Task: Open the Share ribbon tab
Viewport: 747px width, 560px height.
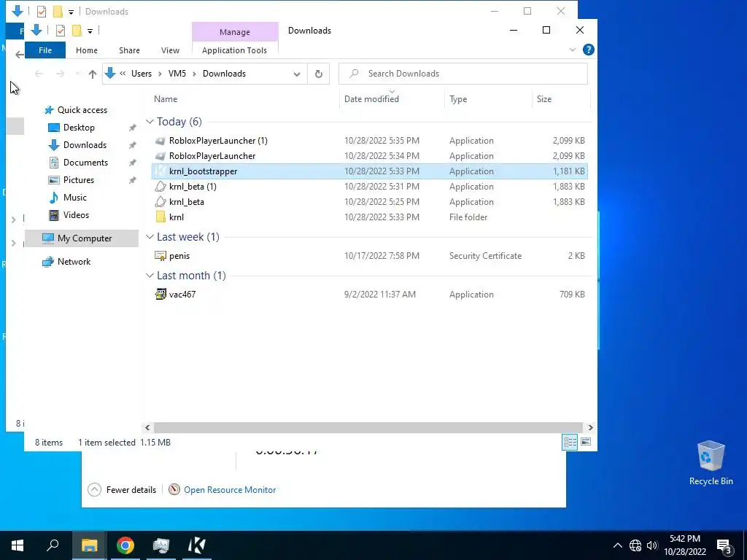Action: [x=129, y=50]
